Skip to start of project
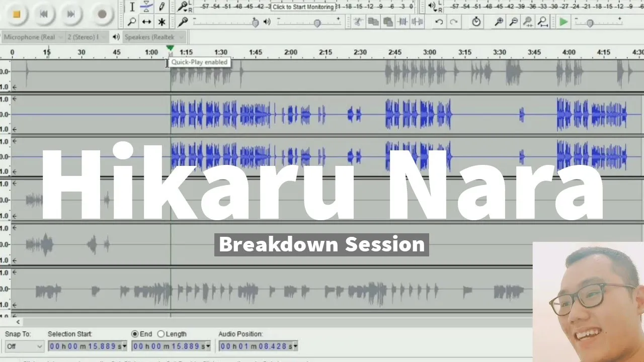The height and width of the screenshot is (362, 644). coord(44,14)
